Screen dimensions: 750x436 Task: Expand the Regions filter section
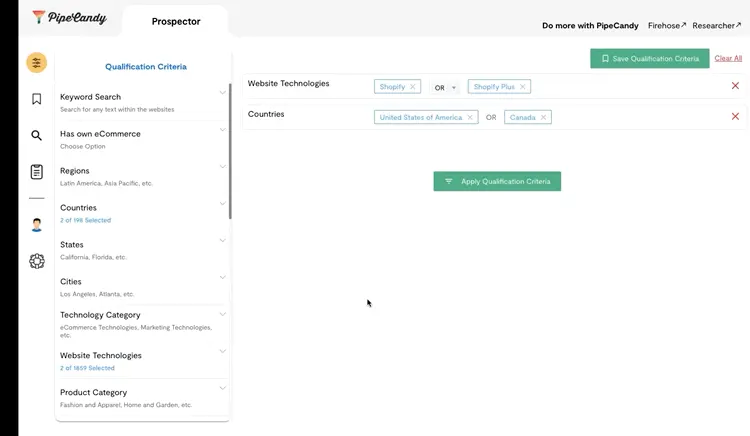(223, 167)
